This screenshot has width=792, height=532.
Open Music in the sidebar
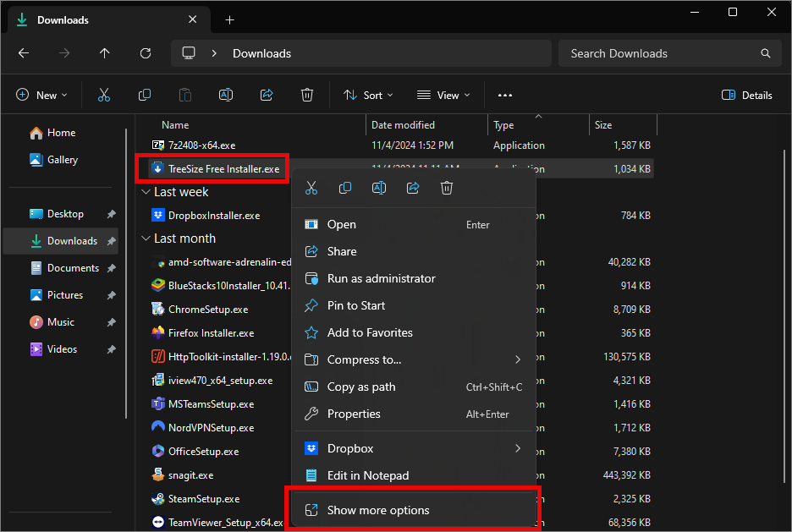pos(61,322)
